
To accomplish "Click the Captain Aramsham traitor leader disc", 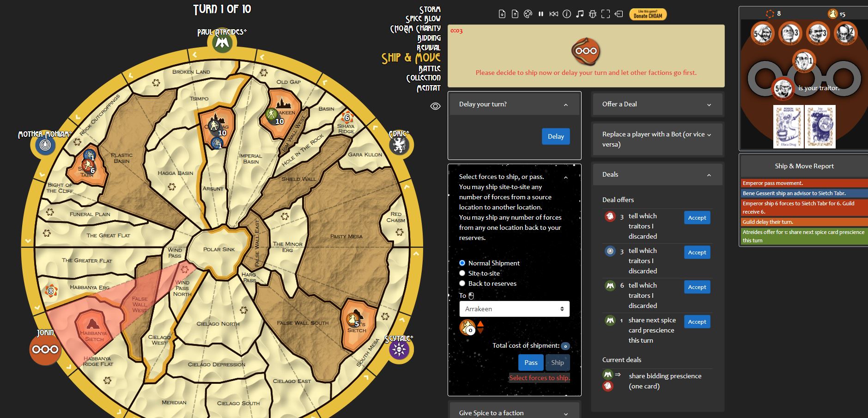I will click(x=783, y=88).
